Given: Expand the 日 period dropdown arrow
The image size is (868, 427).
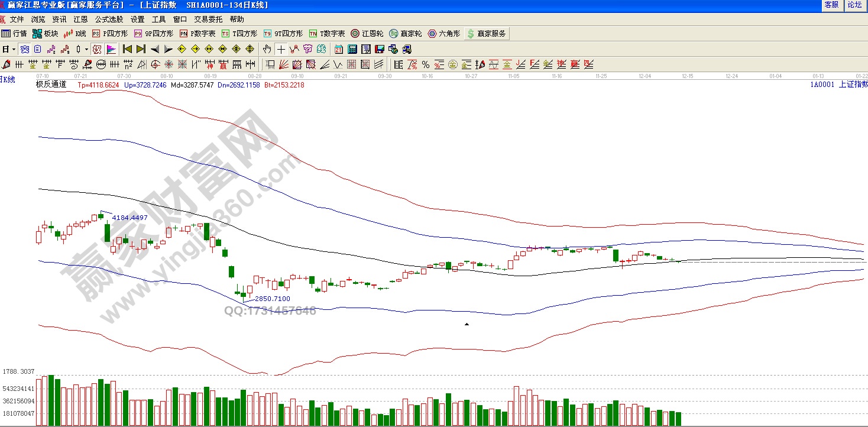Looking at the screenshot, I should tap(13, 49).
